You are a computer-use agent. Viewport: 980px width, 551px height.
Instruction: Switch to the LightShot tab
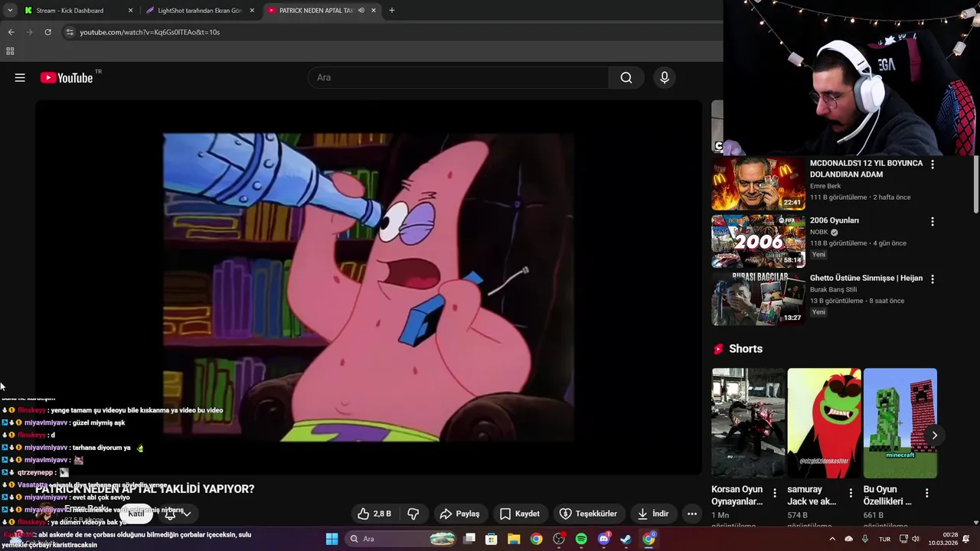[x=199, y=11]
